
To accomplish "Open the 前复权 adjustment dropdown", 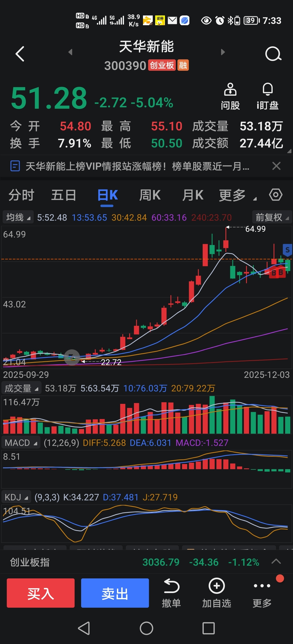I will [x=272, y=217].
